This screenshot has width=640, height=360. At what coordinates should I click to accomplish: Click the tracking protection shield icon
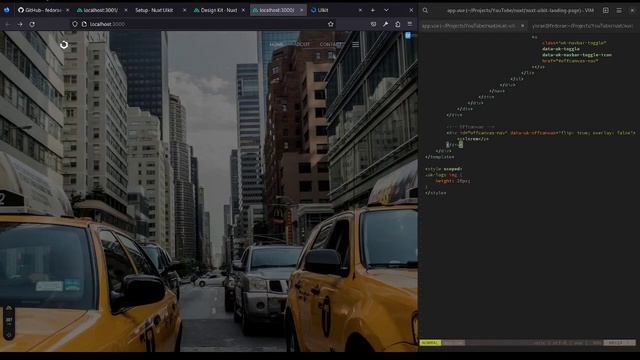pos(75,24)
